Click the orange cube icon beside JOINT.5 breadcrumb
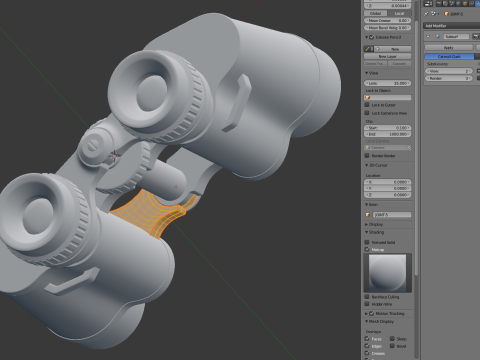 447,14
